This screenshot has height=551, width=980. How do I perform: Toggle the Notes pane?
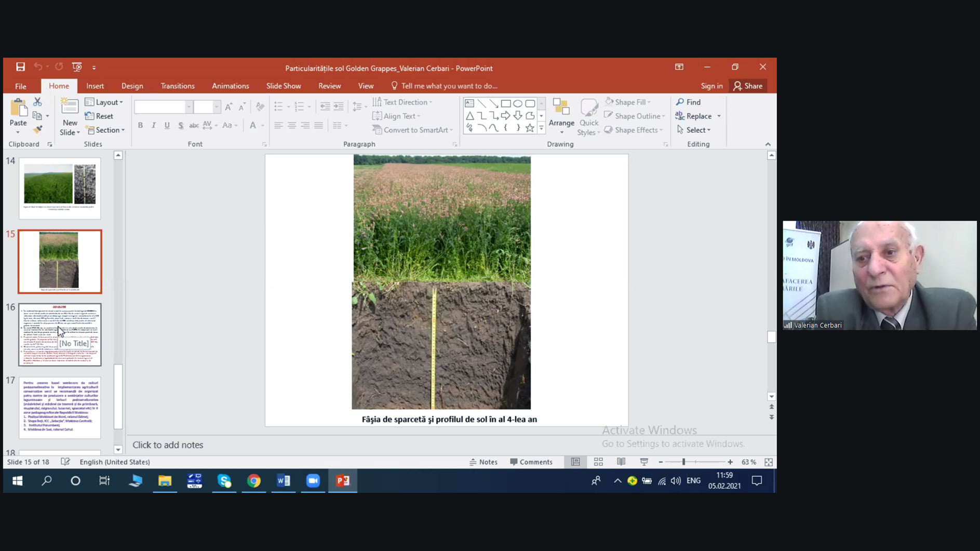coord(484,462)
